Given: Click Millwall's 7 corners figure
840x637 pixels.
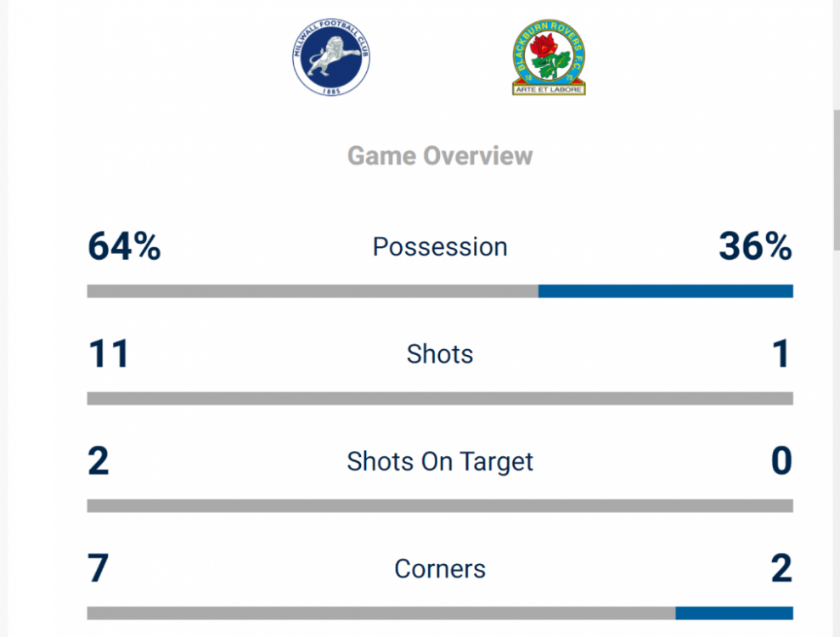Looking at the screenshot, I should (x=99, y=569).
